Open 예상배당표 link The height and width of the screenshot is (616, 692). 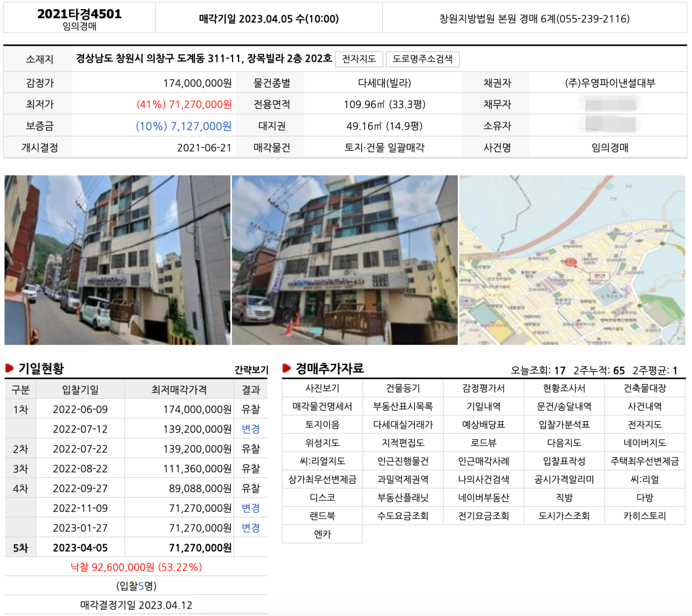click(484, 425)
